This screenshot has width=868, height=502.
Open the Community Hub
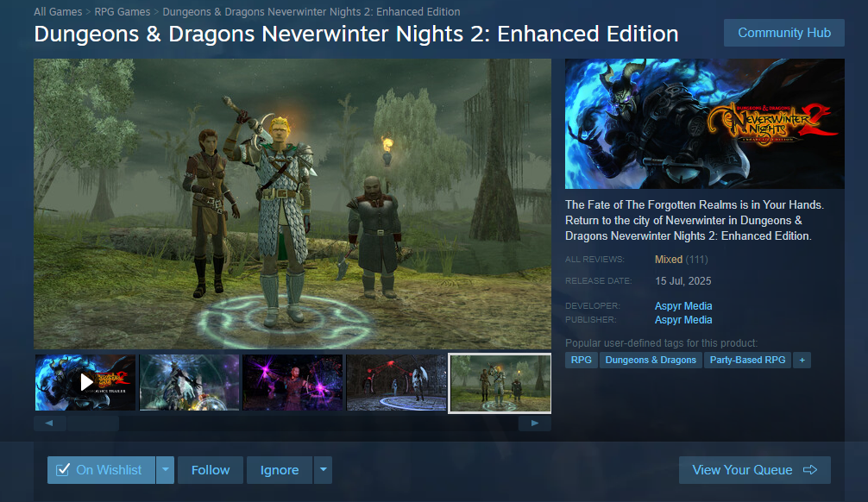pyautogui.click(x=783, y=33)
